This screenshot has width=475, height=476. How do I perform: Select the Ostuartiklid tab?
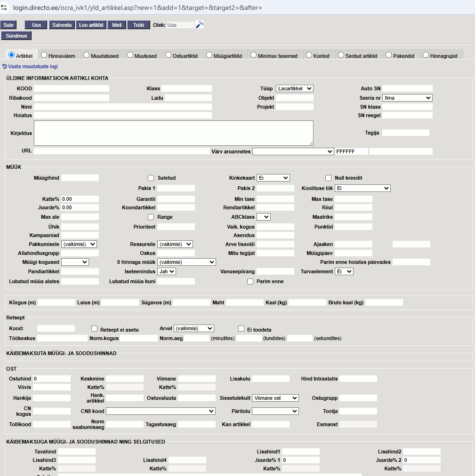[181, 56]
